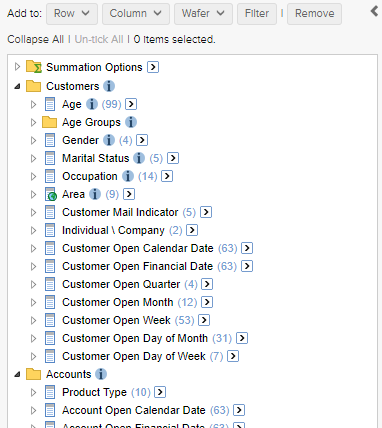
Task: Expand the Product Type node
Action: [33, 392]
